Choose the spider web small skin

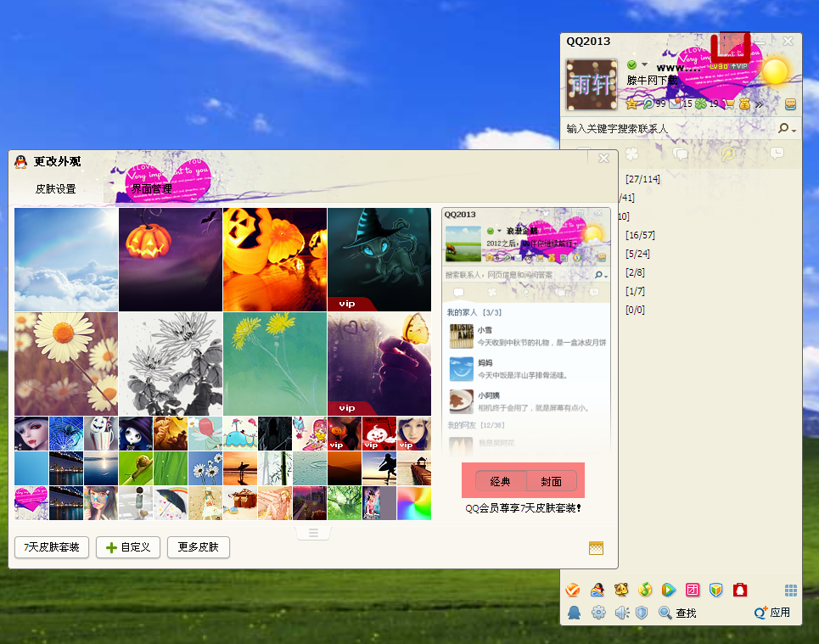tap(66, 434)
